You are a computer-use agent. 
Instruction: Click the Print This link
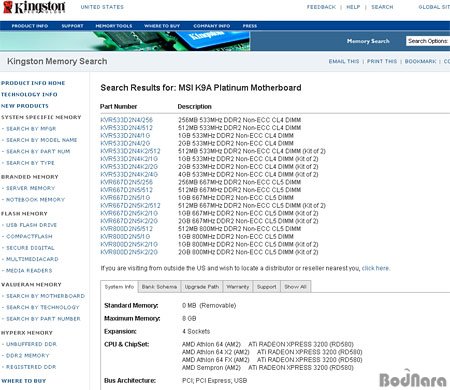pos(382,61)
